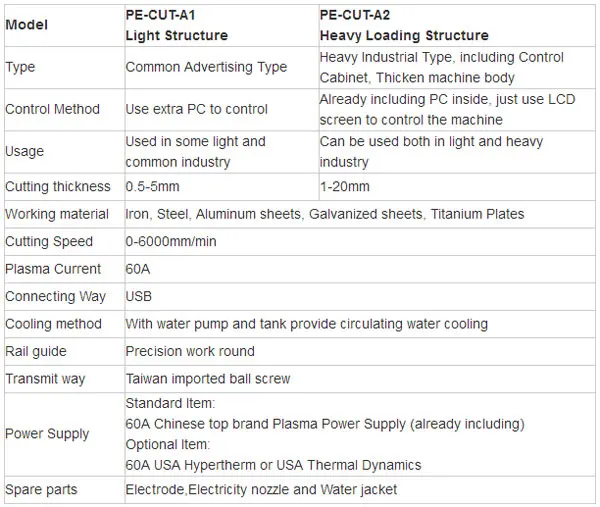Image resolution: width=600 pixels, height=507 pixels.
Task: Select the 60A USA Hypertherm option line
Action: (x=273, y=465)
